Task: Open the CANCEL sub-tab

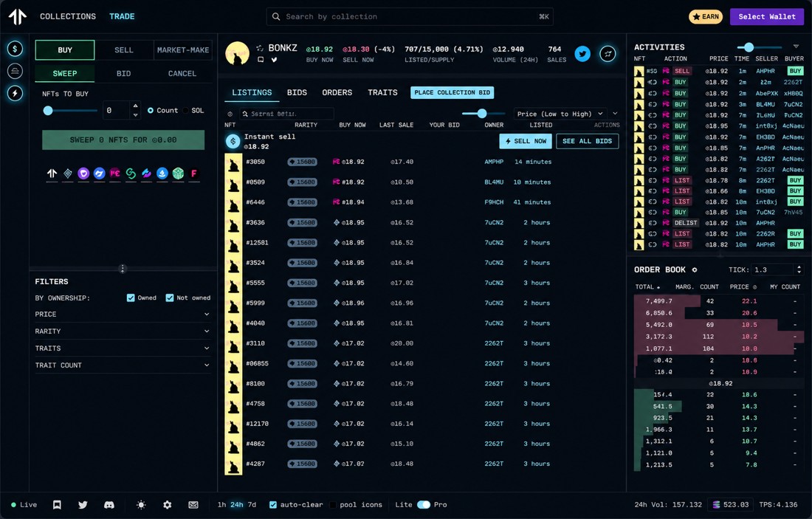Action: [x=182, y=74]
